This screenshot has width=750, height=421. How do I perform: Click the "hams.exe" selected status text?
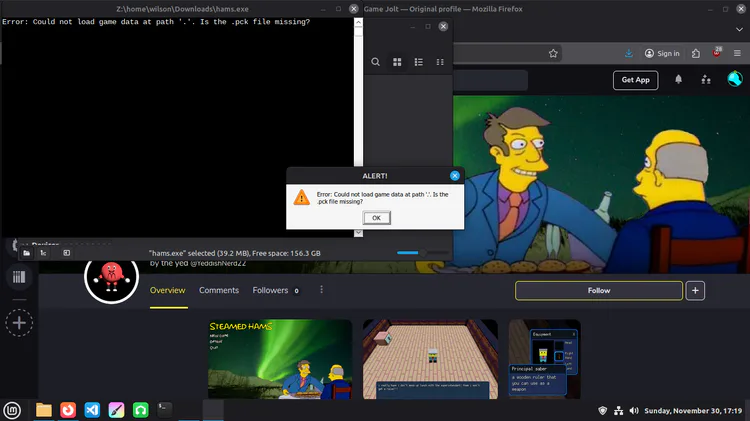tap(235, 253)
